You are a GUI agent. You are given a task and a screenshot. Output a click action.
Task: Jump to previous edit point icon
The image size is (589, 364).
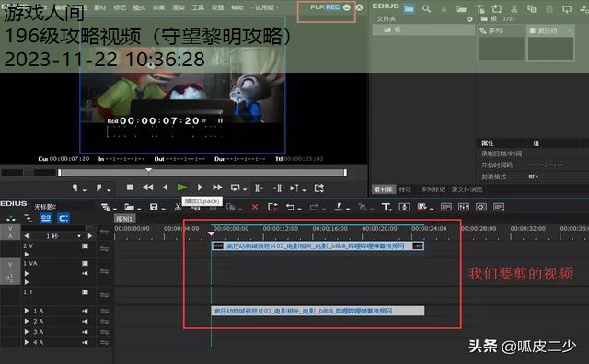[260, 188]
